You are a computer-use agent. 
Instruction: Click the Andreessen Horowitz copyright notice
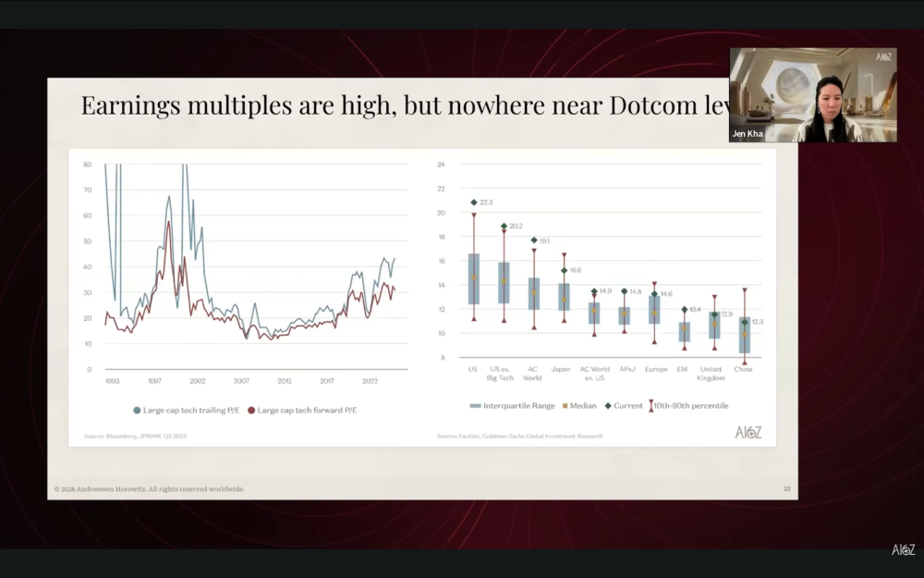150,489
